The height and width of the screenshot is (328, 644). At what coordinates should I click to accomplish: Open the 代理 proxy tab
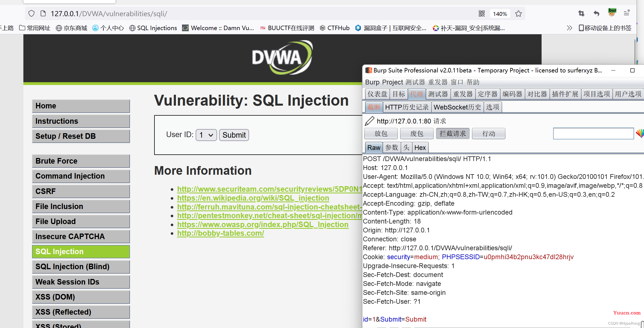[x=417, y=94]
